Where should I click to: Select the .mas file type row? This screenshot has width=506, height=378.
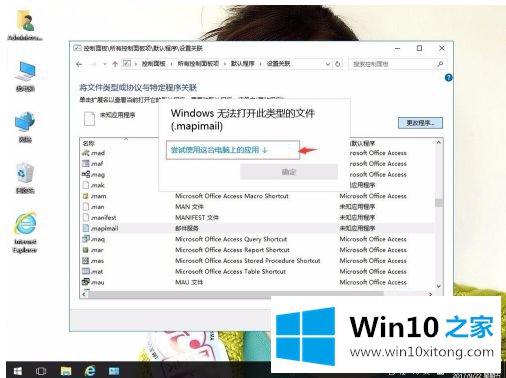pyautogui.click(x=257, y=261)
